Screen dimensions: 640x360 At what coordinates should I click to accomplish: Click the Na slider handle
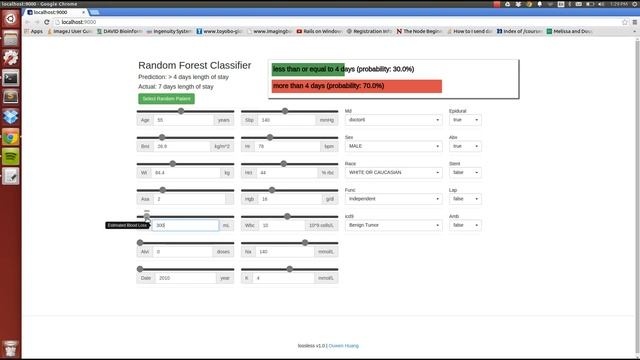(x=305, y=243)
